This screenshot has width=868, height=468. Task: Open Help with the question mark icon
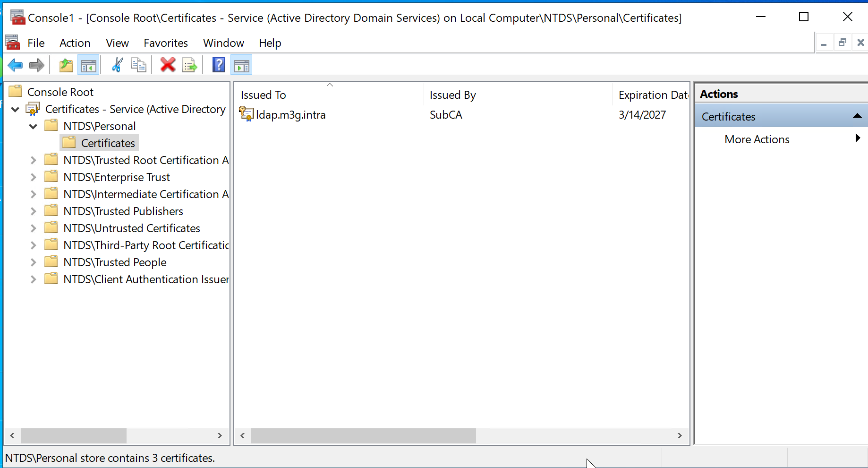click(x=219, y=65)
